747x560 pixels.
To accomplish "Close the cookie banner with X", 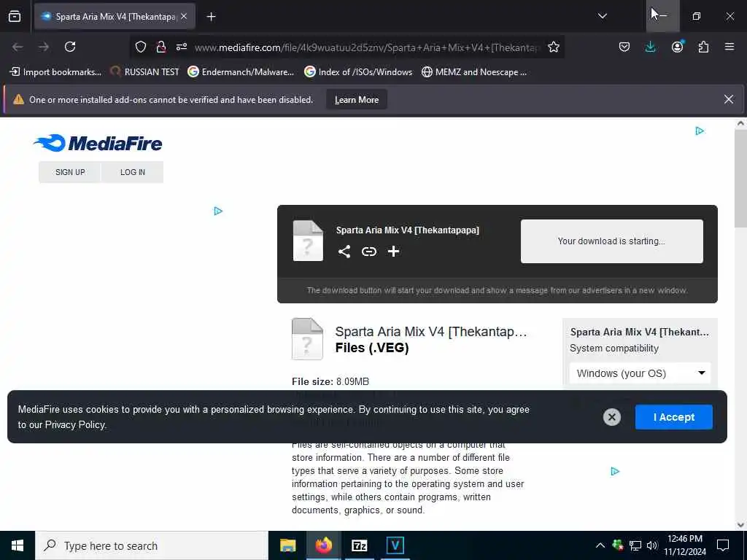I will click(x=612, y=417).
